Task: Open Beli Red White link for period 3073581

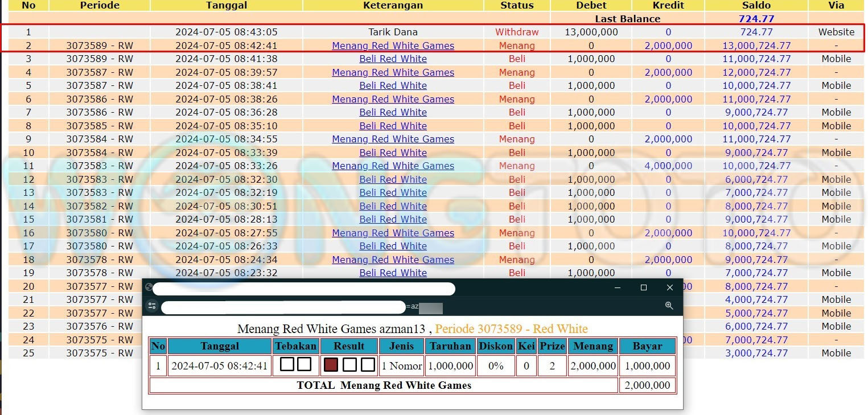Action: tap(393, 219)
